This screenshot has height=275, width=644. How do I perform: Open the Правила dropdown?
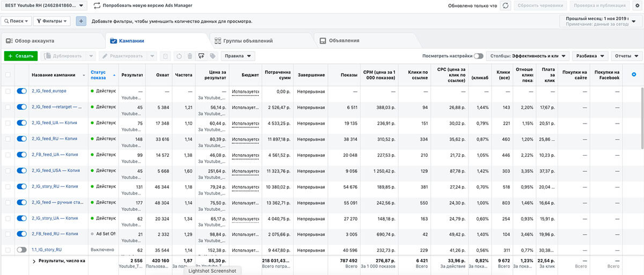tap(238, 56)
